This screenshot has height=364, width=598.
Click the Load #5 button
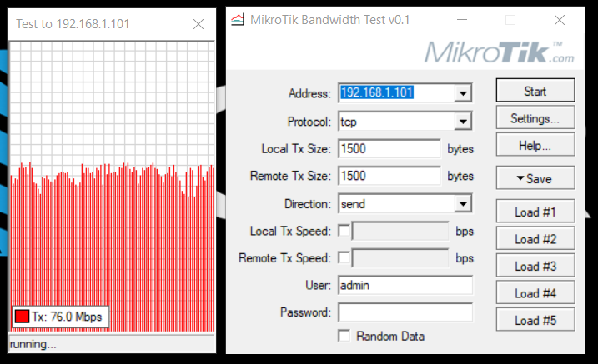(535, 320)
